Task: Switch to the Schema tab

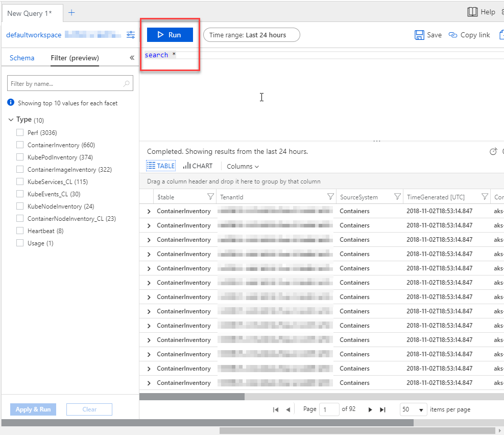Action: (22, 58)
